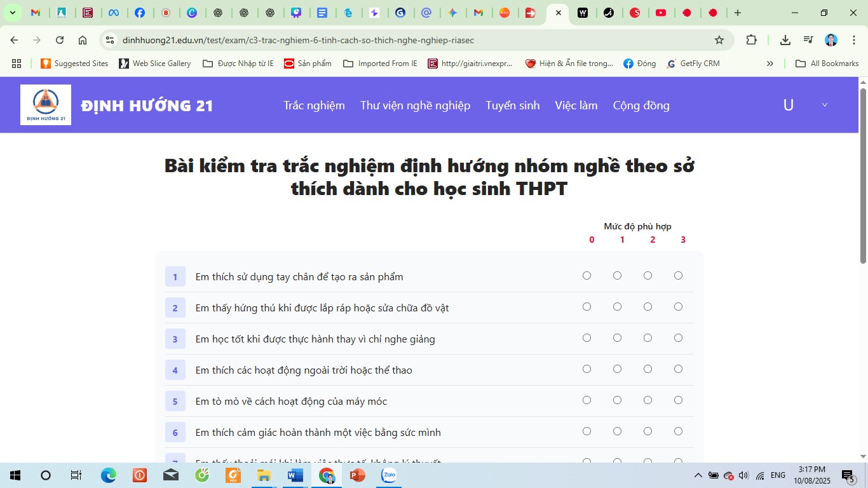This screenshot has height=488, width=868.
Task: Show more bookmarks with the double chevron
Action: point(770,64)
